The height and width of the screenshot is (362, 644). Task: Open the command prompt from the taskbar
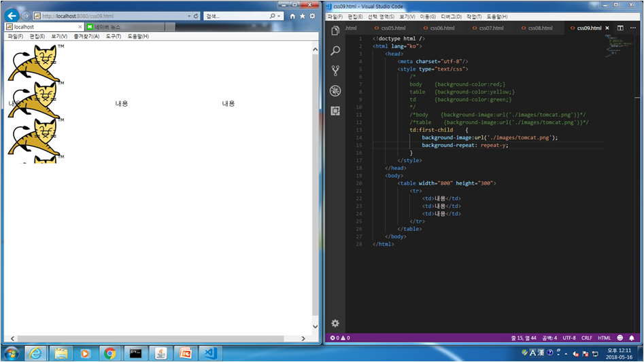coord(135,353)
